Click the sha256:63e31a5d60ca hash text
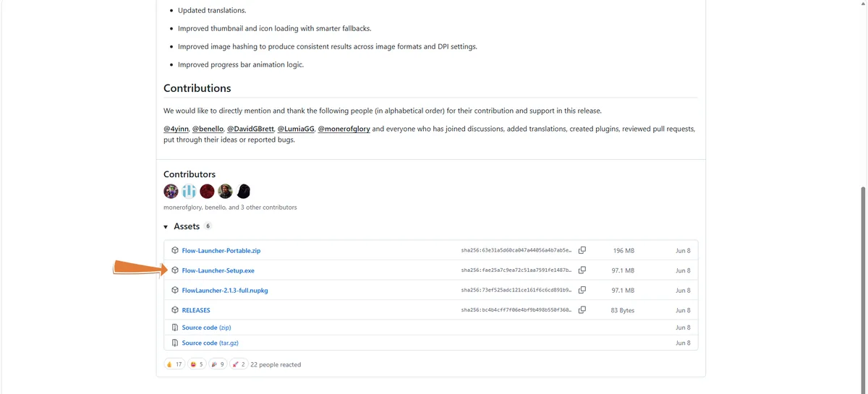The height and width of the screenshot is (394, 868). coord(516,251)
